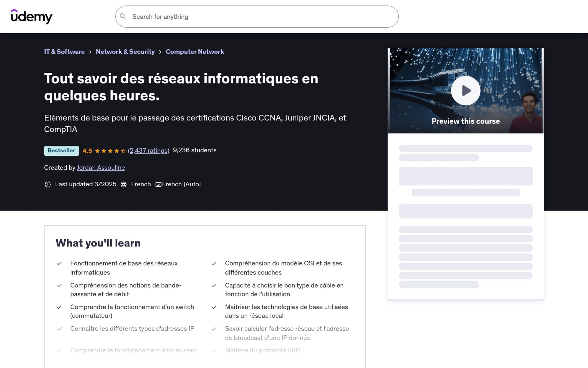Click the chevron after IT & Software
588x368 pixels.
click(x=90, y=52)
